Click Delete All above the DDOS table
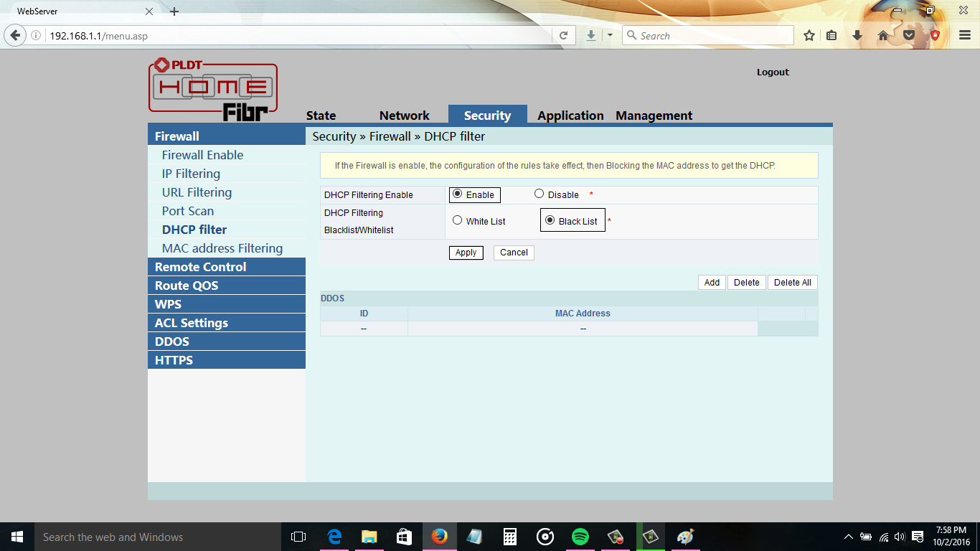 click(x=792, y=282)
